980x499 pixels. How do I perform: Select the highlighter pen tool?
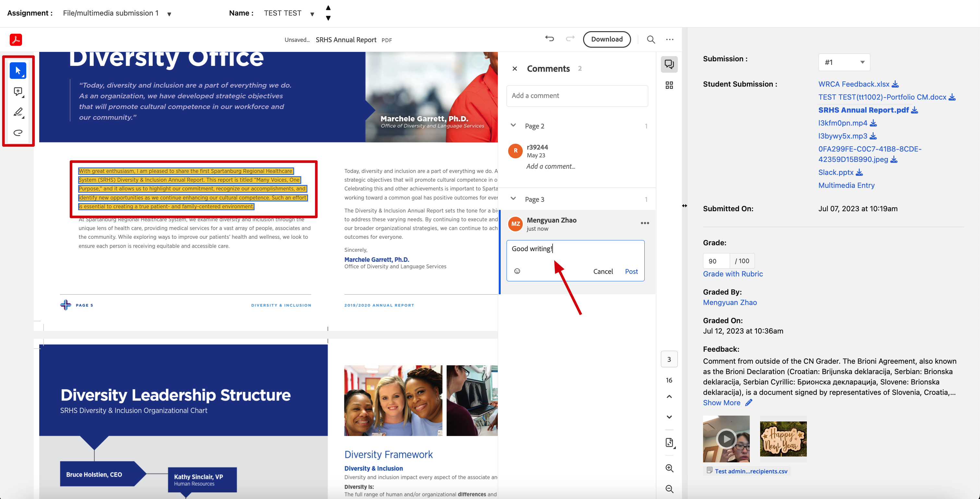click(x=18, y=112)
